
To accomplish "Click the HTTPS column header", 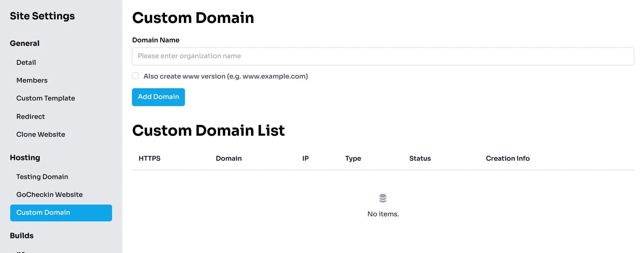I will [149, 158].
